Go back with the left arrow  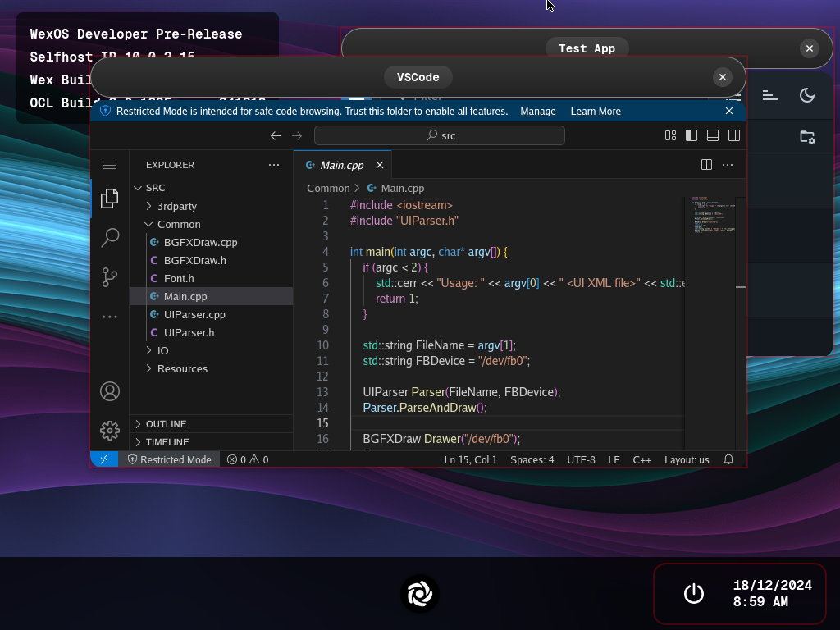276,135
